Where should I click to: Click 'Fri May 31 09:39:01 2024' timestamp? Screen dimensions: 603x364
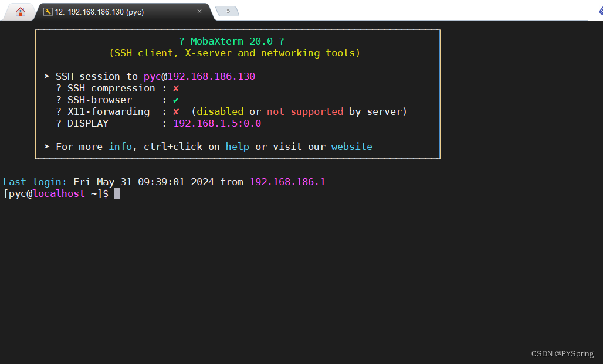(x=144, y=182)
